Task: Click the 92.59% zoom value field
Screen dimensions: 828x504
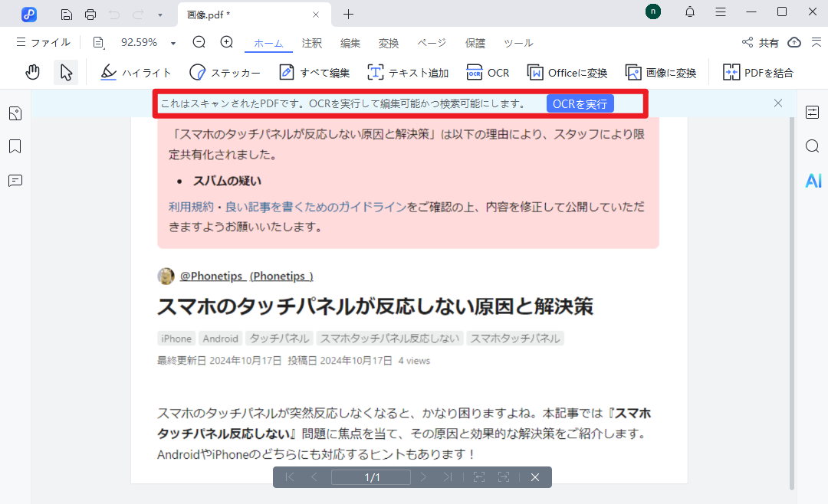Action: pyautogui.click(x=140, y=42)
